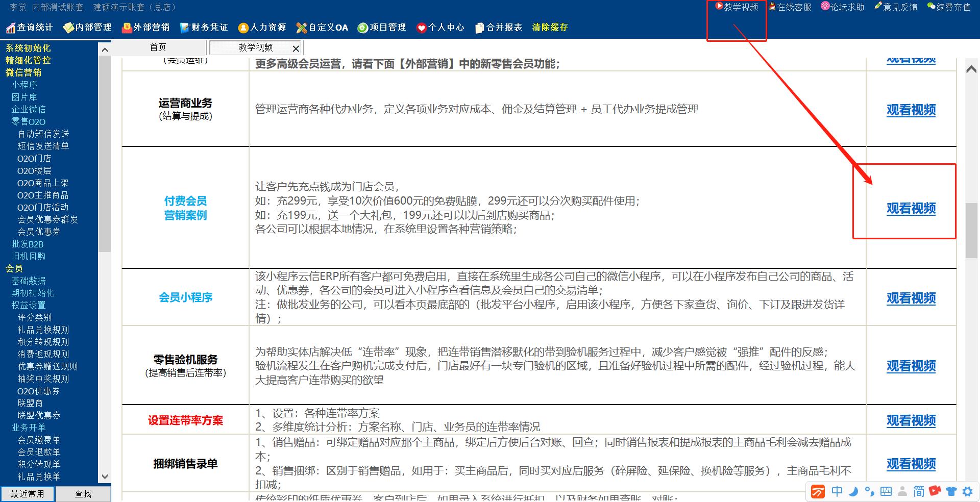Watch video for 捆绑销售录单 row
This screenshot has width=980, height=502.
911,464
